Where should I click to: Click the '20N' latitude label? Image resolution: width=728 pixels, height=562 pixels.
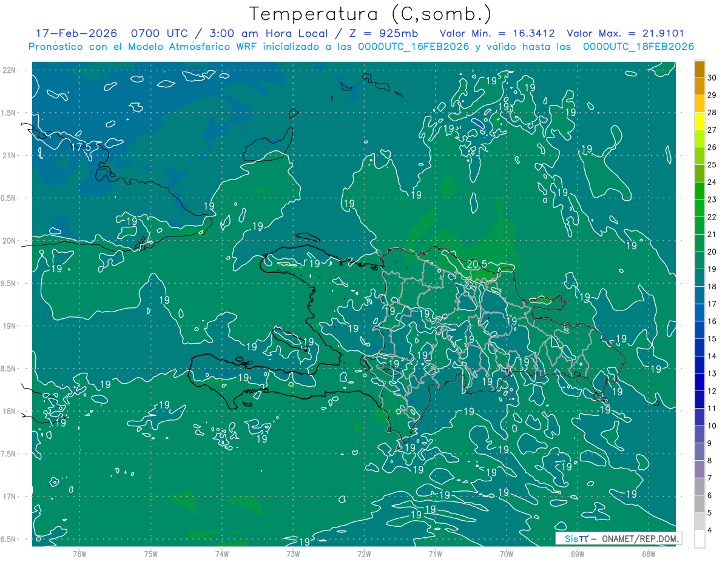pyautogui.click(x=10, y=241)
